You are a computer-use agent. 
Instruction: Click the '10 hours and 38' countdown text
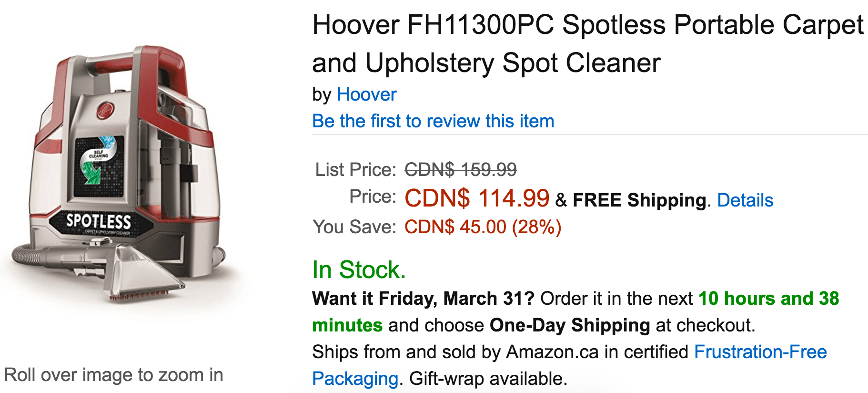pos(769,299)
